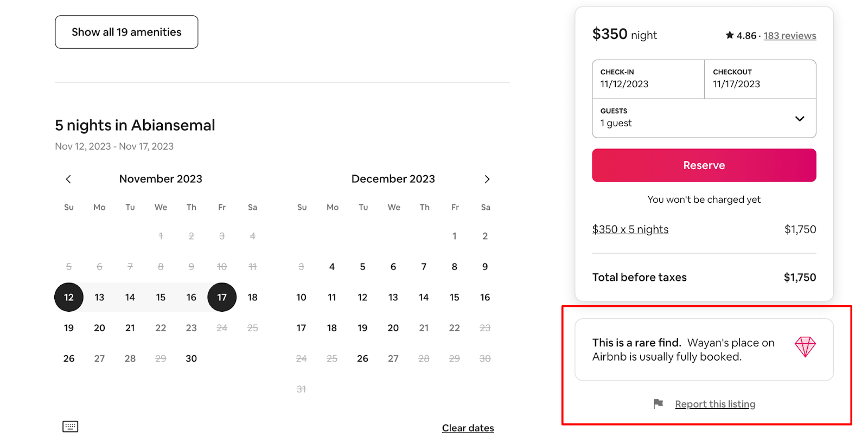Click the rare find diamond icon
Viewport: 868px width, 444px height.
pyautogui.click(x=805, y=347)
